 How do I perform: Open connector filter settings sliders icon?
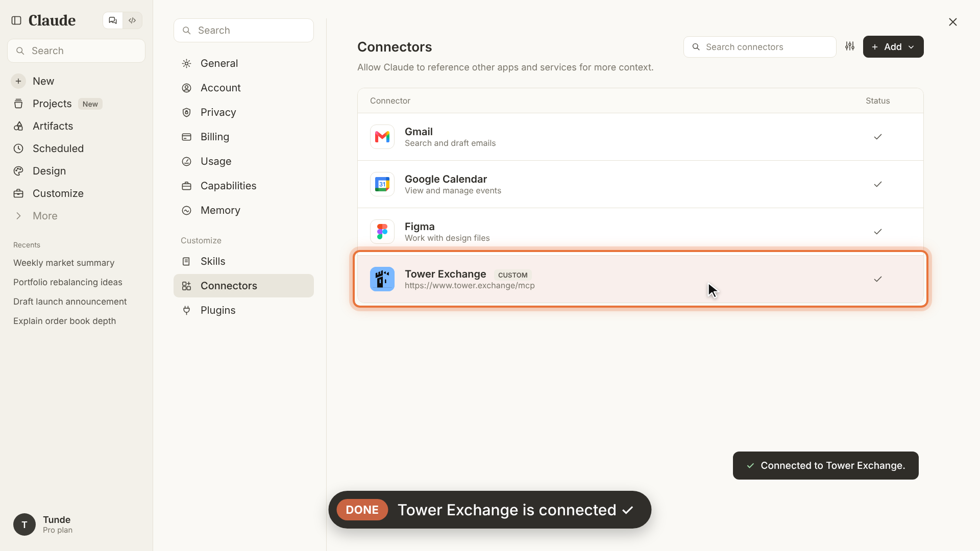[850, 46]
